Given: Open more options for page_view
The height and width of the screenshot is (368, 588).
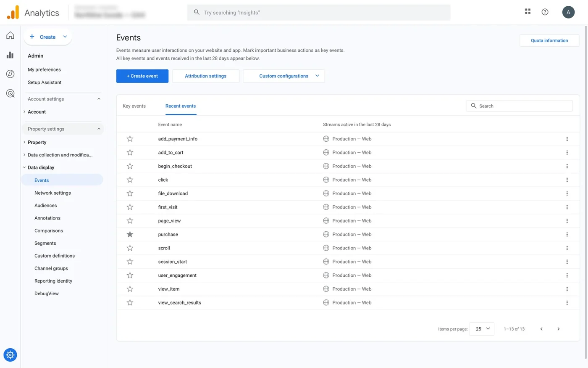Looking at the screenshot, I should (x=567, y=221).
